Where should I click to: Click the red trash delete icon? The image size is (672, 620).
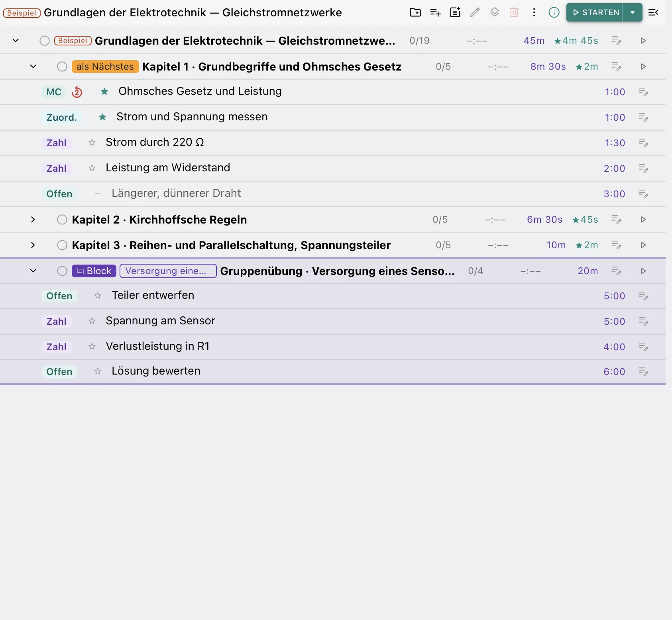514,12
